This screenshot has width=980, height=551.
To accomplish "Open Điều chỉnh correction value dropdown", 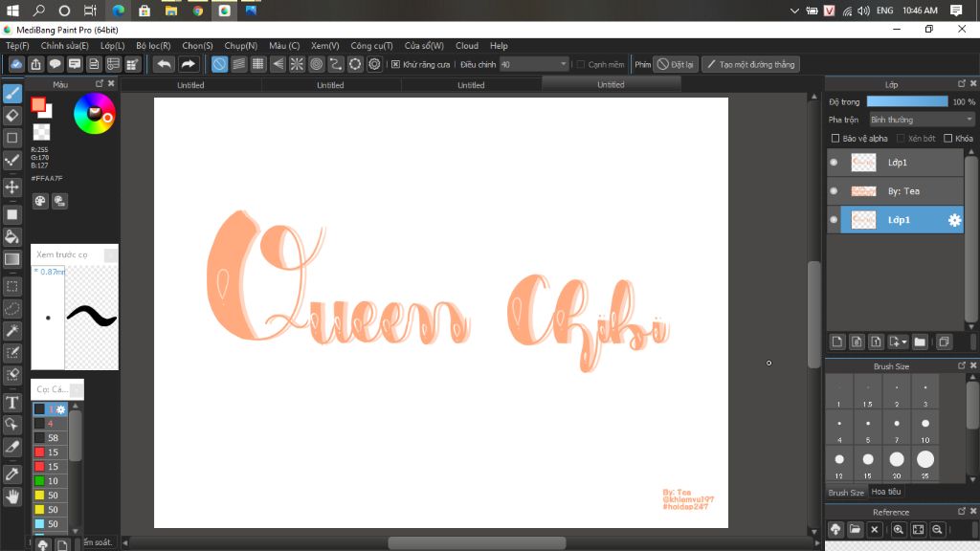I will tap(534, 64).
